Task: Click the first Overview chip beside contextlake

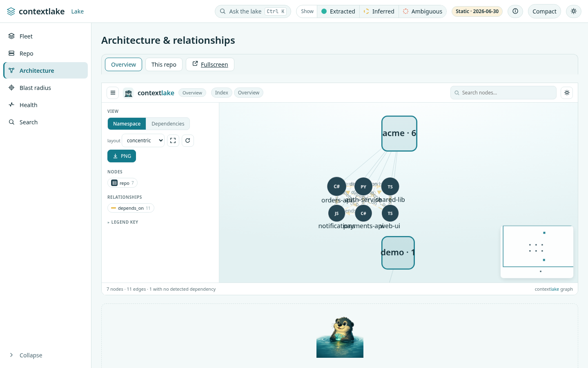Action: [x=192, y=93]
